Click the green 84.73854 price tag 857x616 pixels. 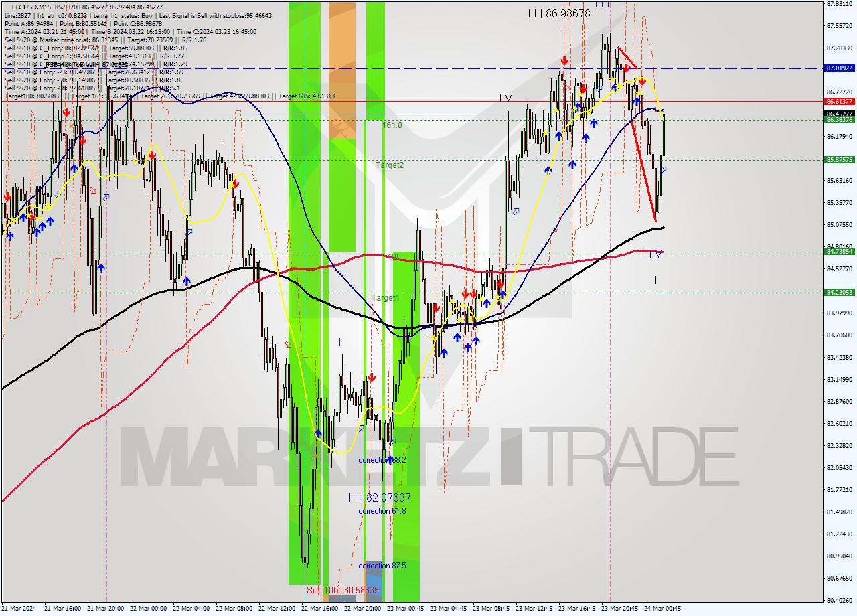tap(840, 252)
